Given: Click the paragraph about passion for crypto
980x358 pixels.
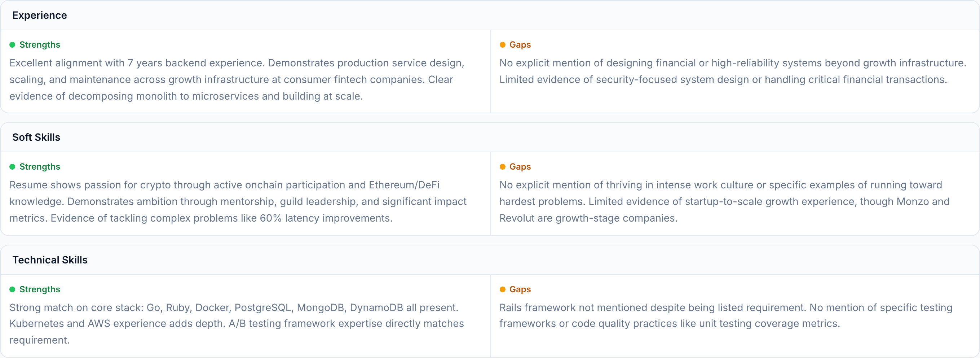Looking at the screenshot, I should coord(238,201).
